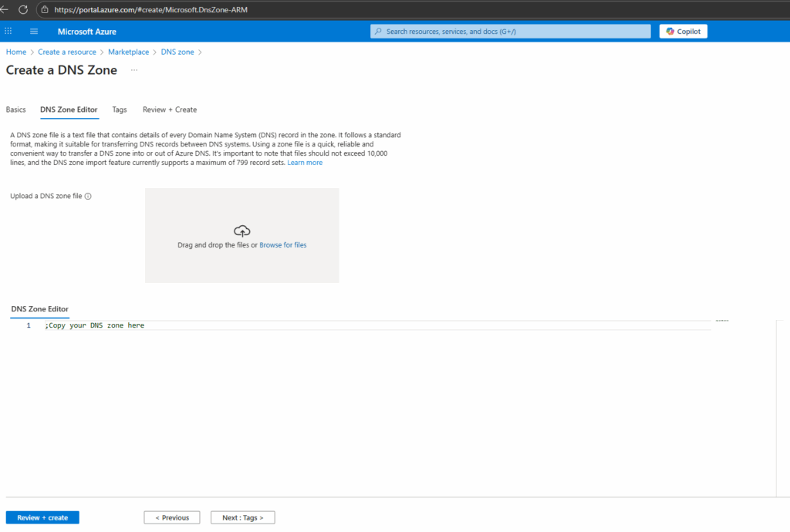Go to the Marketplace breadcrumb
This screenshot has height=532, width=790.
128,52
